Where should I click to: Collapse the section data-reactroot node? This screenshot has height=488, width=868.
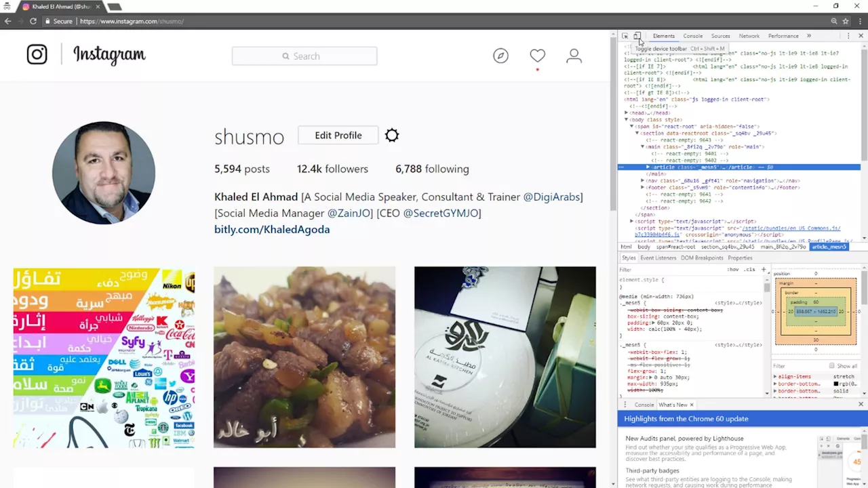point(637,134)
